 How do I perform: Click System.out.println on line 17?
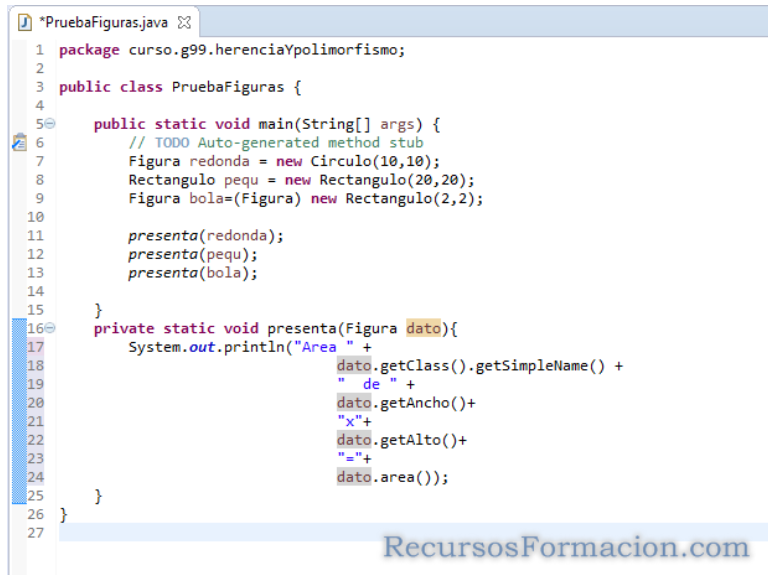(207, 347)
